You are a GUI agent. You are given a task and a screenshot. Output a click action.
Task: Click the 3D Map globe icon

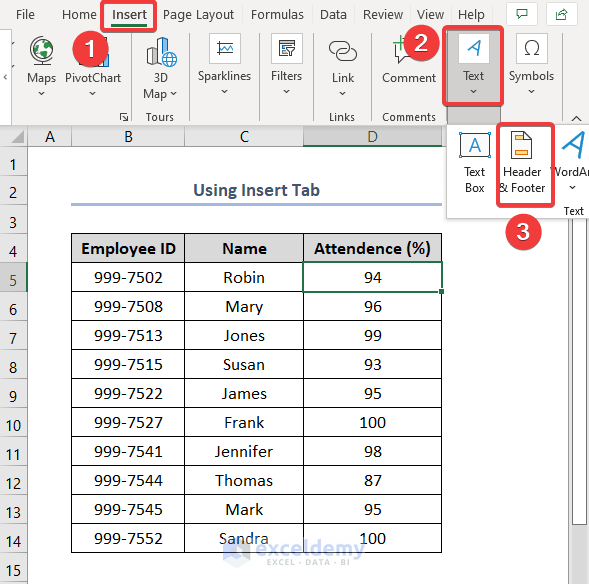(x=162, y=52)
